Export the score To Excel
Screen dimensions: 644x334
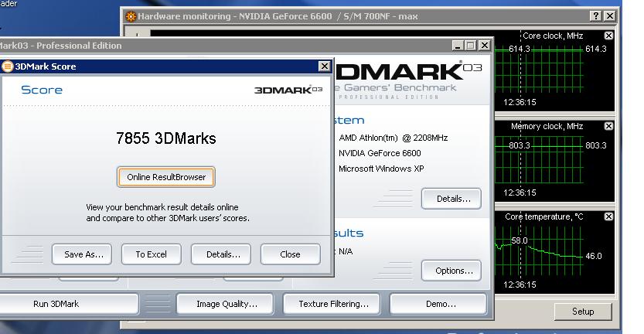point(152,254)
